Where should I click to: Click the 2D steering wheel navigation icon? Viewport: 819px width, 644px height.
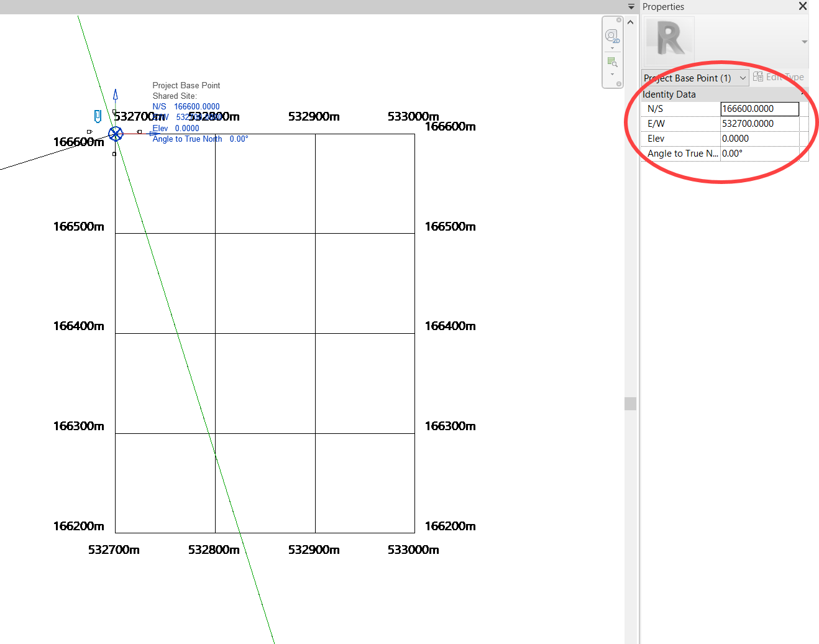611,36
